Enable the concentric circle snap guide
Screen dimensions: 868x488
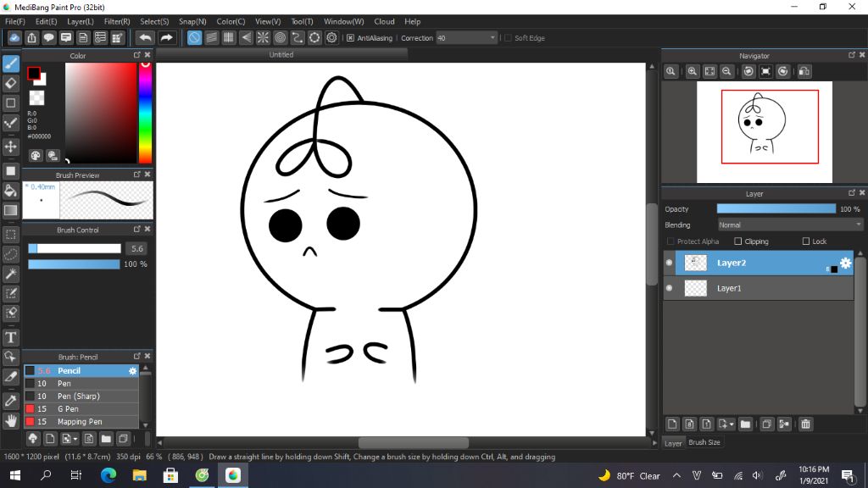click(280, 37)
